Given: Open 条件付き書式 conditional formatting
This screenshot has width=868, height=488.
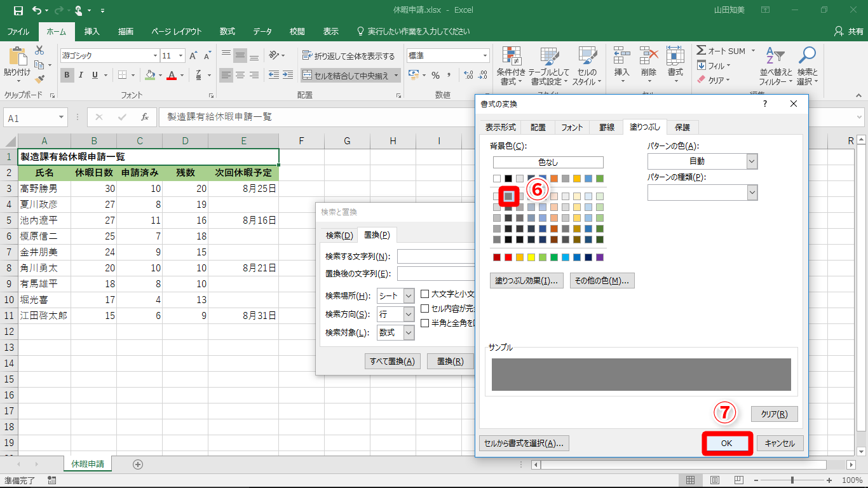Looking at the screenshot, I should pos(511,66).
